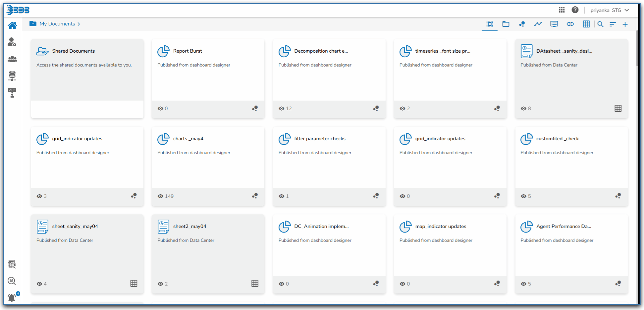Click the Shared Documents folder icon
Viewport: 644px width, 310px height.
[42, 51]
